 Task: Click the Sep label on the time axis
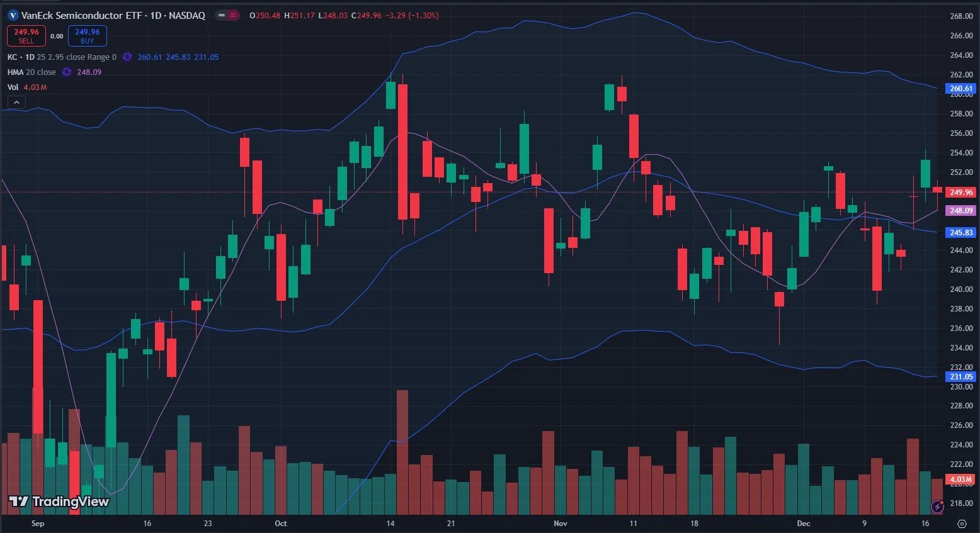coord(38,524)
